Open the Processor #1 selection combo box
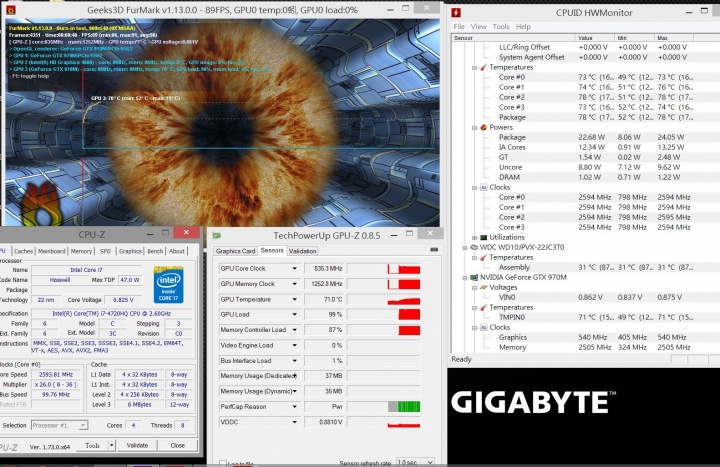720x467 pixels. [x=59, y=425]
